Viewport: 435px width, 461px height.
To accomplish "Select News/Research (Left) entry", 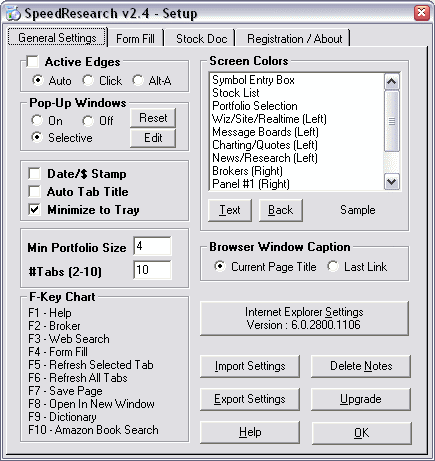I will [297, 158].
